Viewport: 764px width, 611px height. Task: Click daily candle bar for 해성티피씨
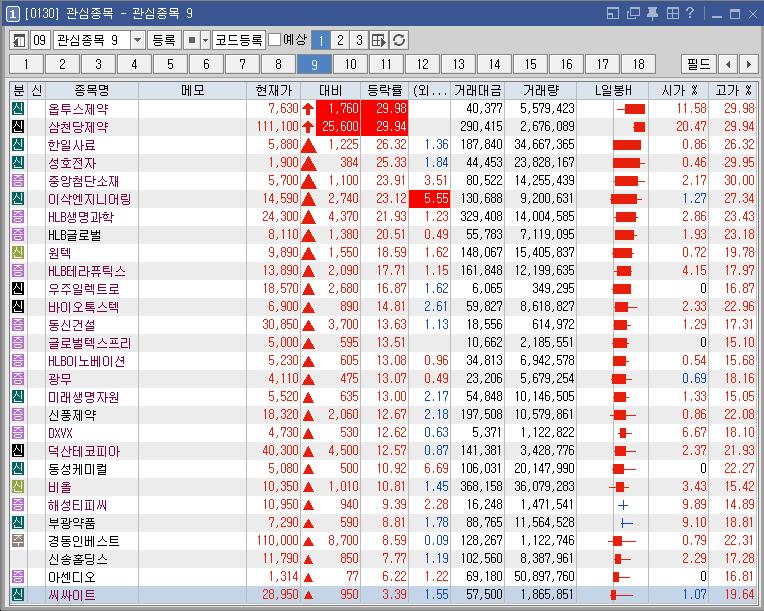(x=623, y=505)
